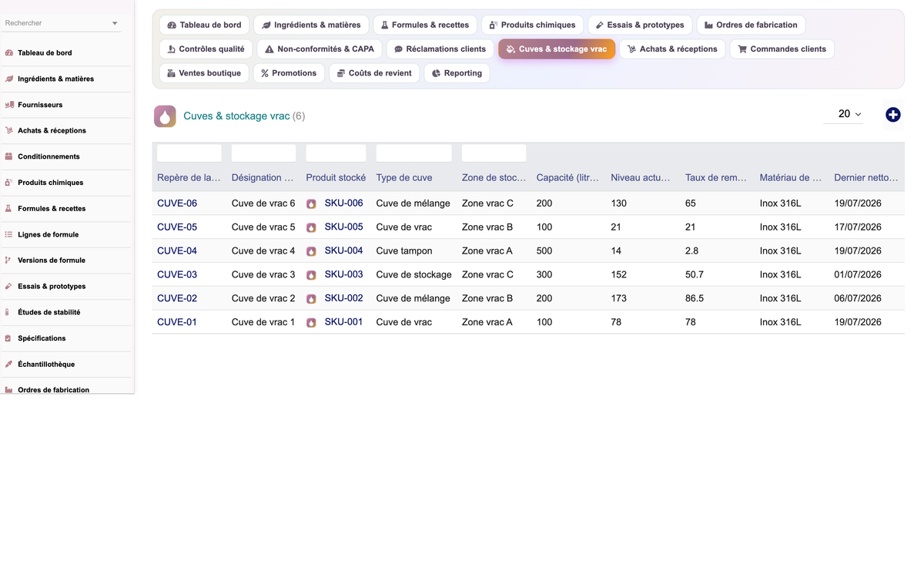Screen dimensions: 924x578
Task: Open Non-conformités & CAPA tab
Action: (x=320, y=49)
